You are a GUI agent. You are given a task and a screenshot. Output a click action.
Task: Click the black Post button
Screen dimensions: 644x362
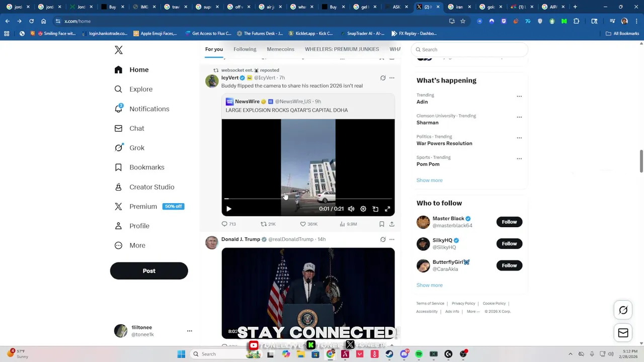[x=149, y=270]
